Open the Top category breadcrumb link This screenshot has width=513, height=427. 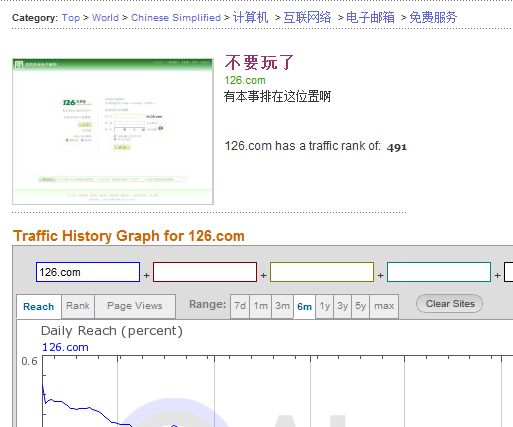[x=71, y=17]
